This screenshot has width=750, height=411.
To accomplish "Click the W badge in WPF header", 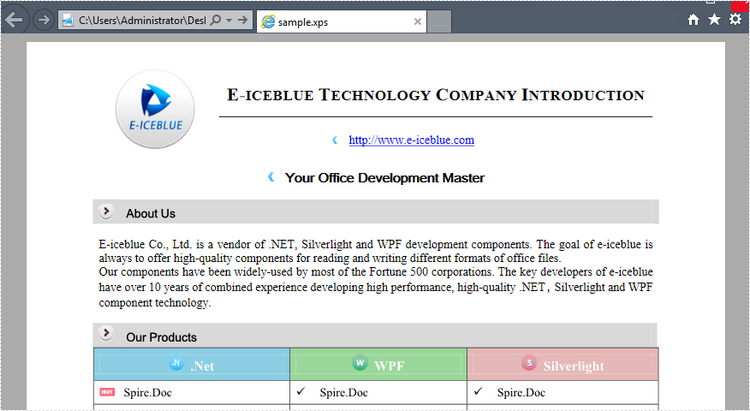I will click(360, 363).
